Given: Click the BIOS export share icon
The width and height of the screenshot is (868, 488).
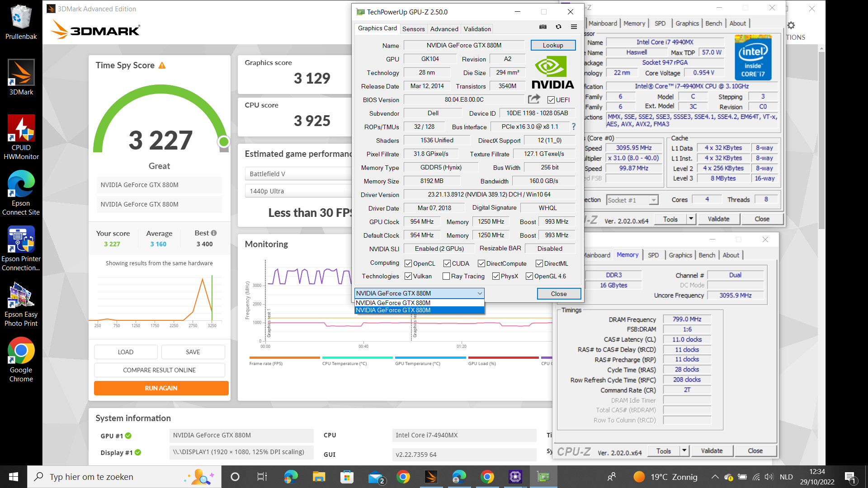Looking at the screenshot, I should (534, 99).
